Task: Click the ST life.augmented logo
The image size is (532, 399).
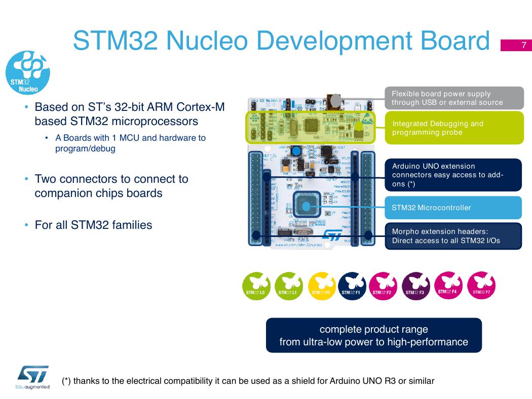Action: coord(33,377)
